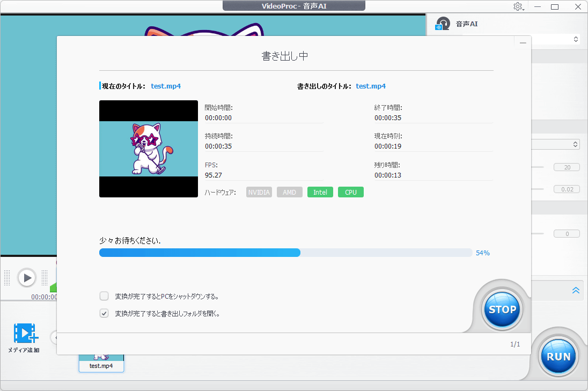Image resolution: width=588 pixels, height=391 pixels.
Task: Open the settings gear in title bar
Action: tap(518, 6)
